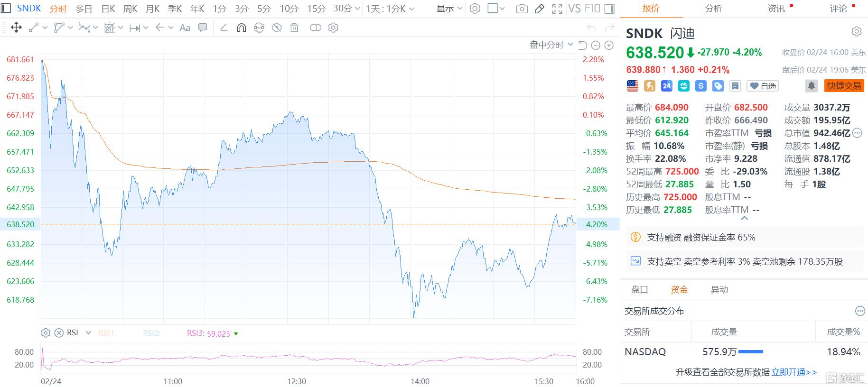
Task: Toggle the right sidebar panel icon
Action: pyautogui.click(x=610, y=9)
